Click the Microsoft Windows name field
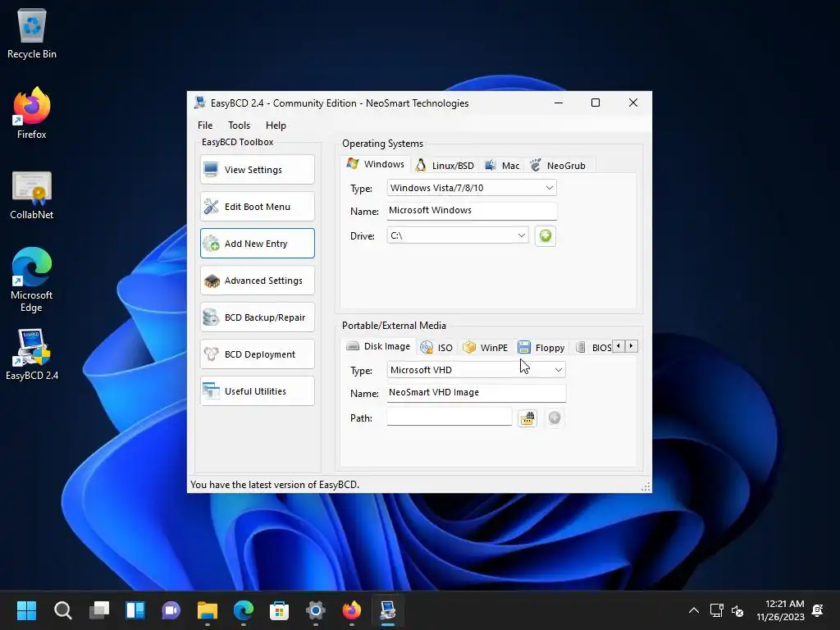The width and height of the screenshot is (840, 630). tap(472, 211)
